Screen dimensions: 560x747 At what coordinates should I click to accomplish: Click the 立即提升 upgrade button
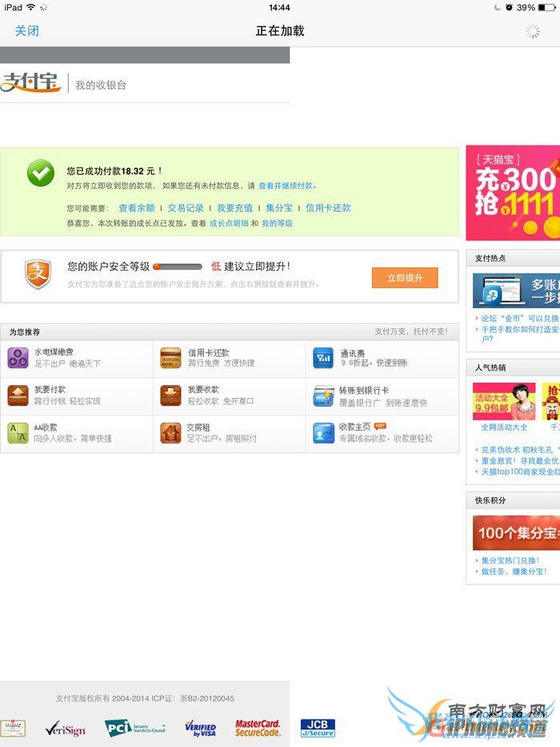coord(405,278)
